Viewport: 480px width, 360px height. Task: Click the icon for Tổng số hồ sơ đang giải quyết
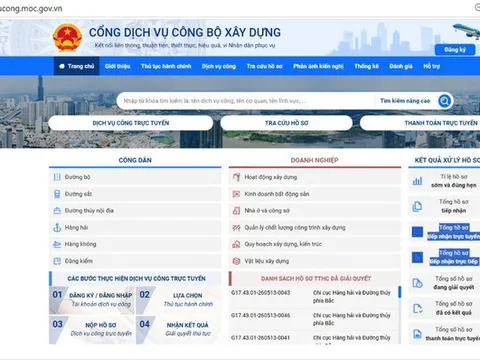pos(417,283)
